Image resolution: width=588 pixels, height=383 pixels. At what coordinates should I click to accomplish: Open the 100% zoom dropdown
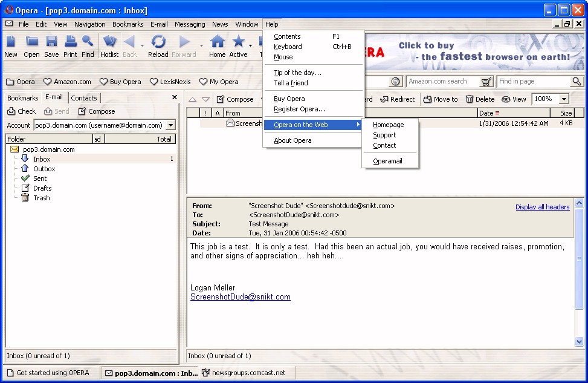point(564,99)
